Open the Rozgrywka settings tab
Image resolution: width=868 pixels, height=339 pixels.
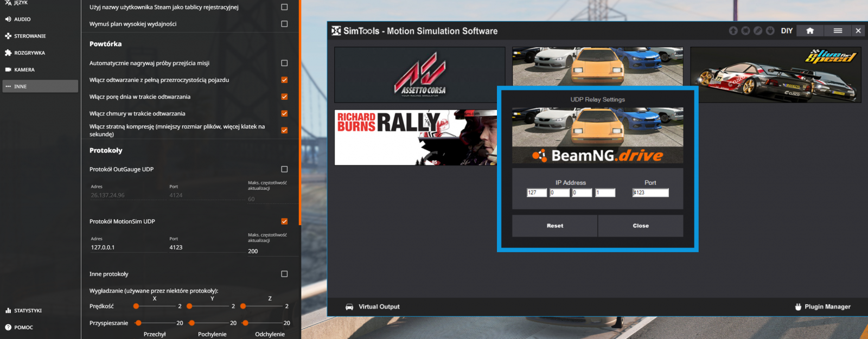click(40, 53)
